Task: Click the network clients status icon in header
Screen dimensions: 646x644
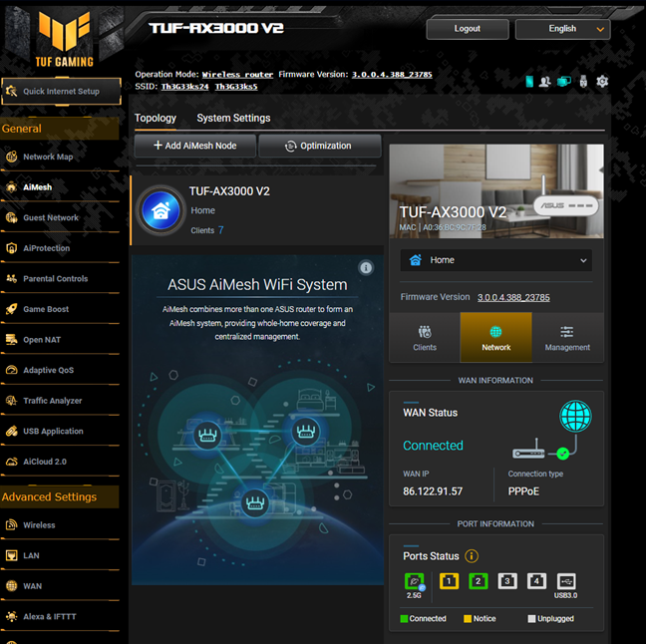Action: (564, 82)
